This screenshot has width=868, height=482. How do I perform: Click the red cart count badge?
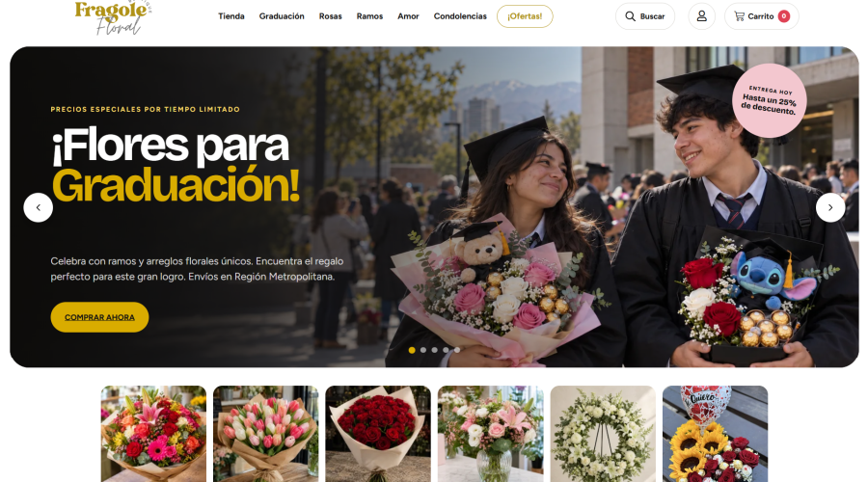784,16
